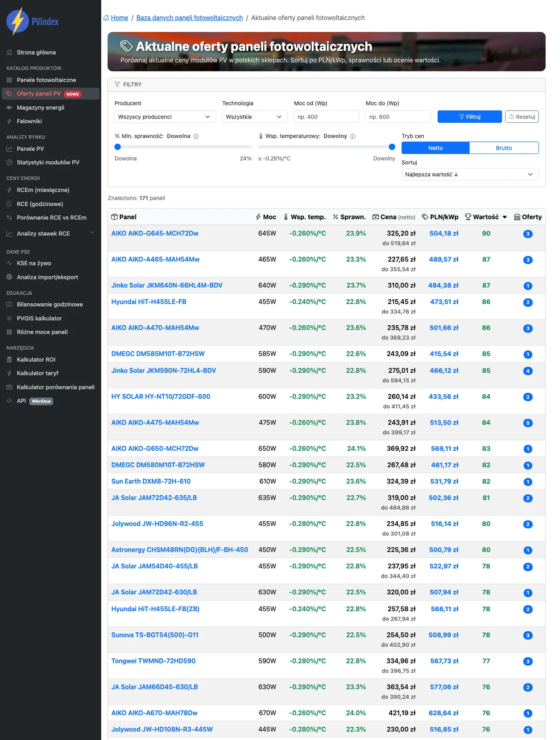Switch price mode to Brutto
560x740 pixels.
pos(504,148)
